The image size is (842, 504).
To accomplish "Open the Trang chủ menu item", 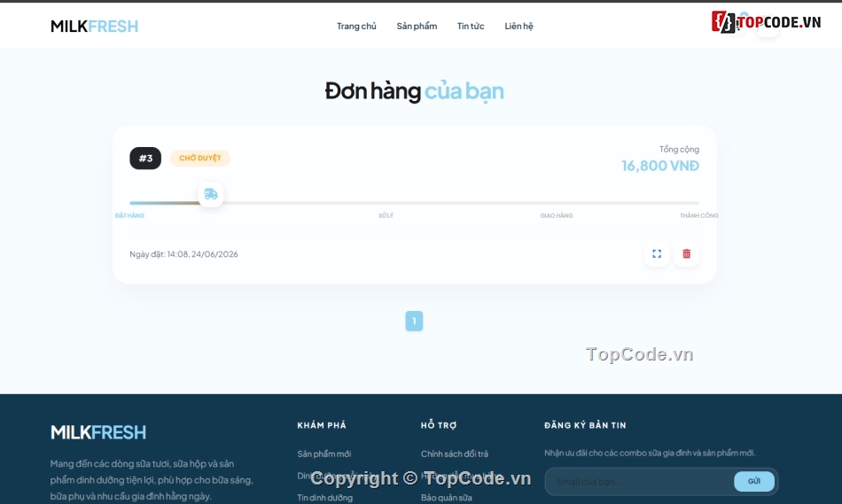I will click(356, 26).
